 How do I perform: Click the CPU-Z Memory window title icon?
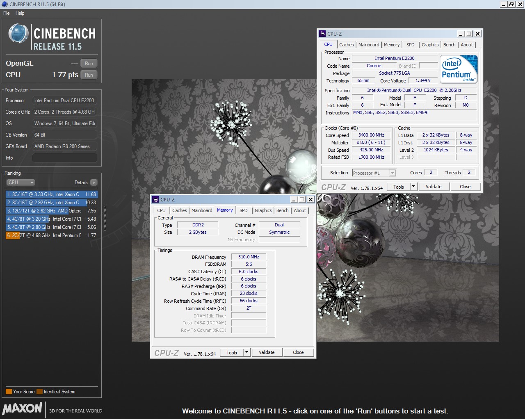(x=155, y=200)
